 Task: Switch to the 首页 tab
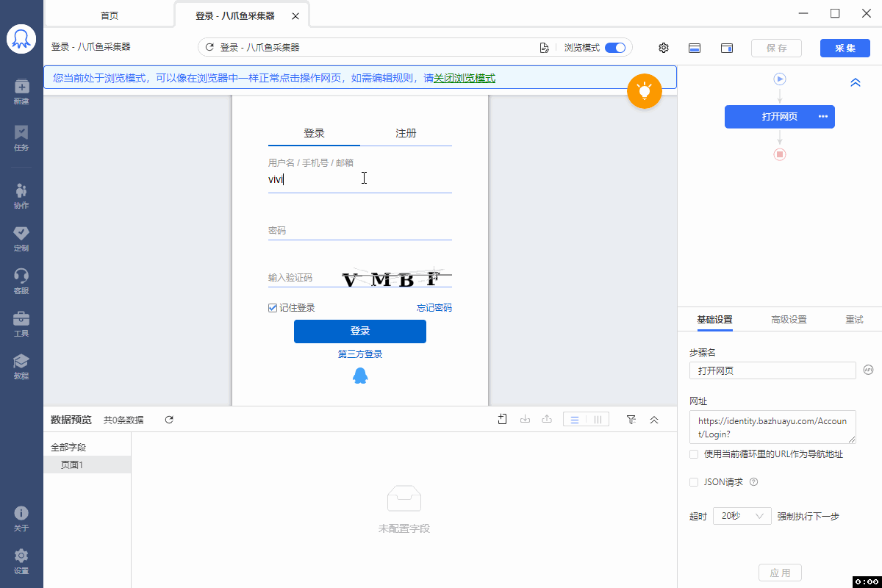click(110, 15)
